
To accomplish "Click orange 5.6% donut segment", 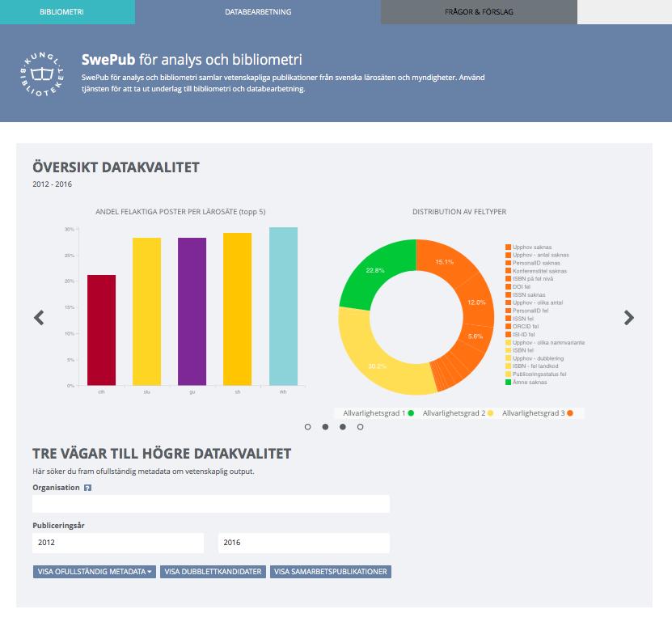I will pyautogui.click(x=475, y=336).
